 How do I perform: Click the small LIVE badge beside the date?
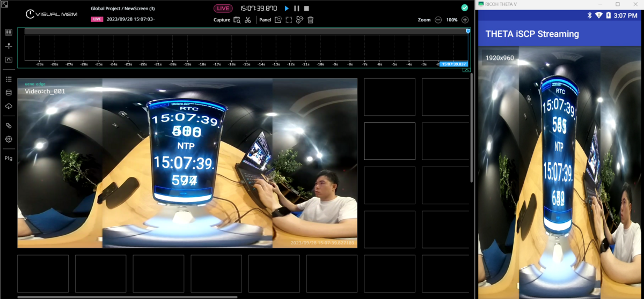pyautogui.click(x=97, y=19)
